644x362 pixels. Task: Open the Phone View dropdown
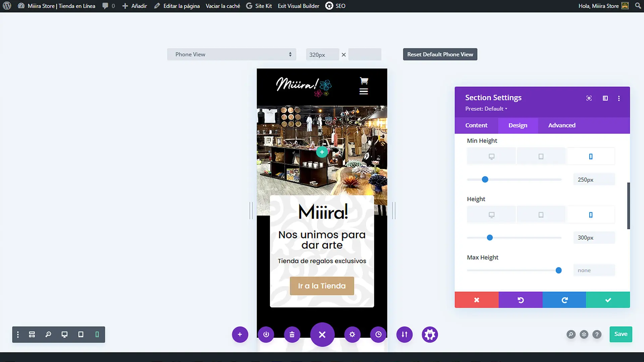[231, 54]
